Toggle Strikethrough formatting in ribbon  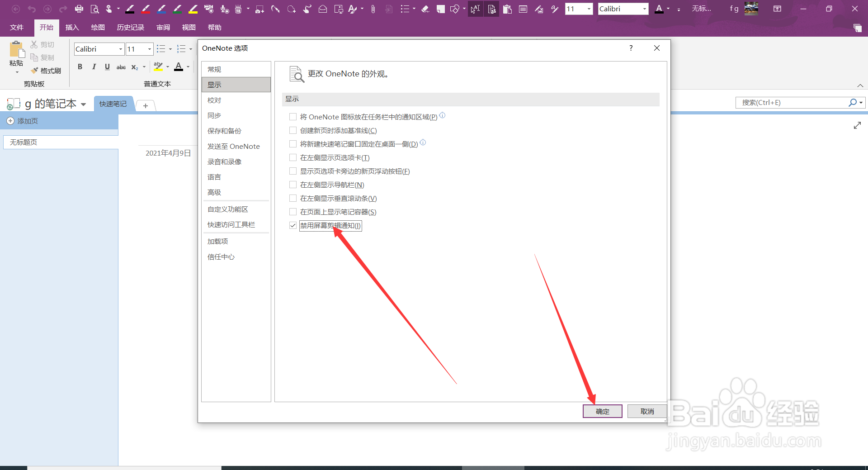[121, 67]
